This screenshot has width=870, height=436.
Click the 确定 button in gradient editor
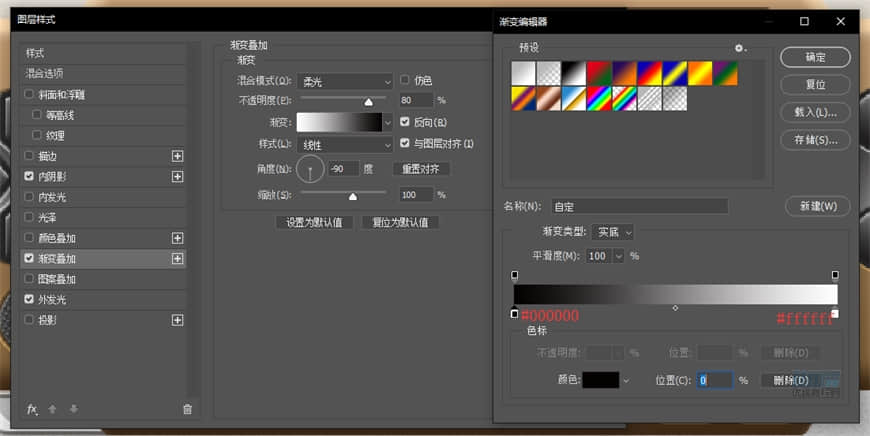tap(815, 57)
